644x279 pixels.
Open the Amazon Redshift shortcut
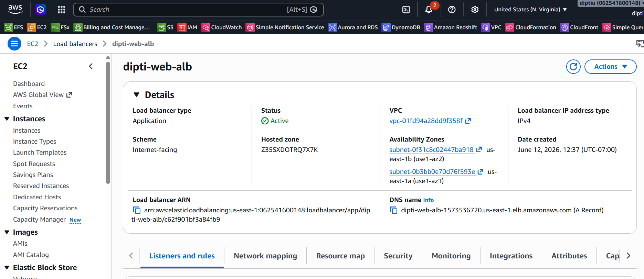click(451, 27)
